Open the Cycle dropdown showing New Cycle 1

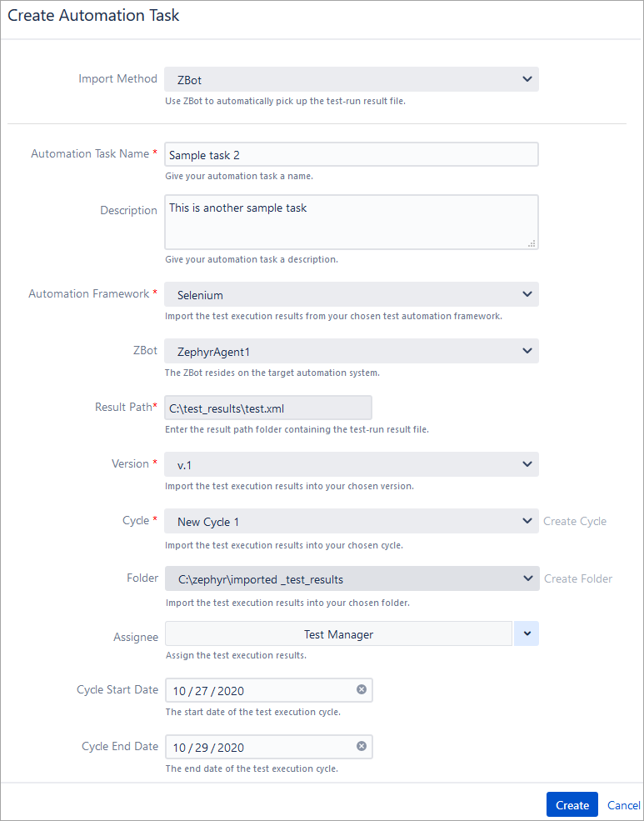click(350, 520)
